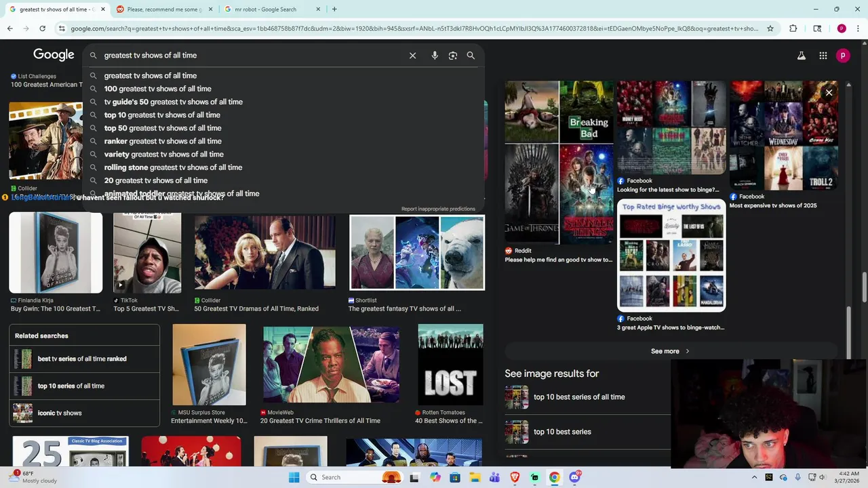Submit search with magnifier icon
Image resolution: width=868 pixels, height=488 pixels.
click(x=471, y=56)
